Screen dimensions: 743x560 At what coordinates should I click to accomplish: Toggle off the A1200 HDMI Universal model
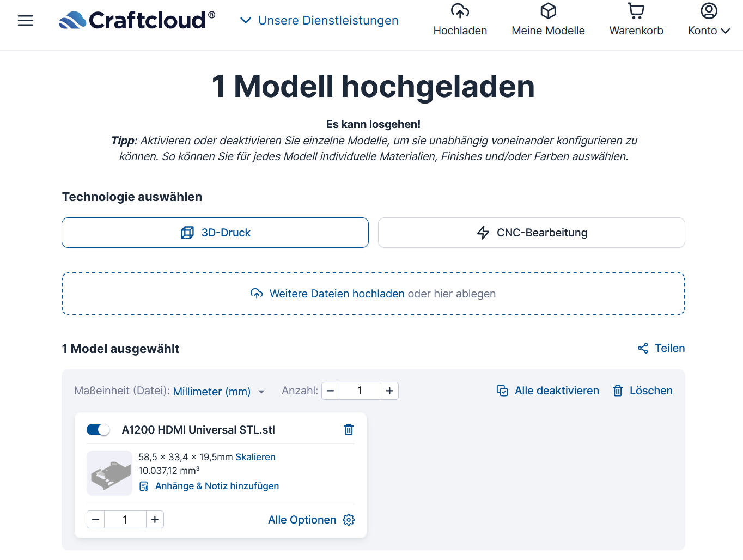point(99,430)
